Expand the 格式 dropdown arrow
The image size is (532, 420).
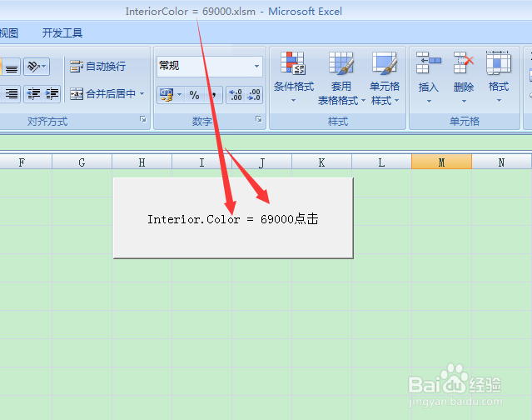(x=499, y=101)
